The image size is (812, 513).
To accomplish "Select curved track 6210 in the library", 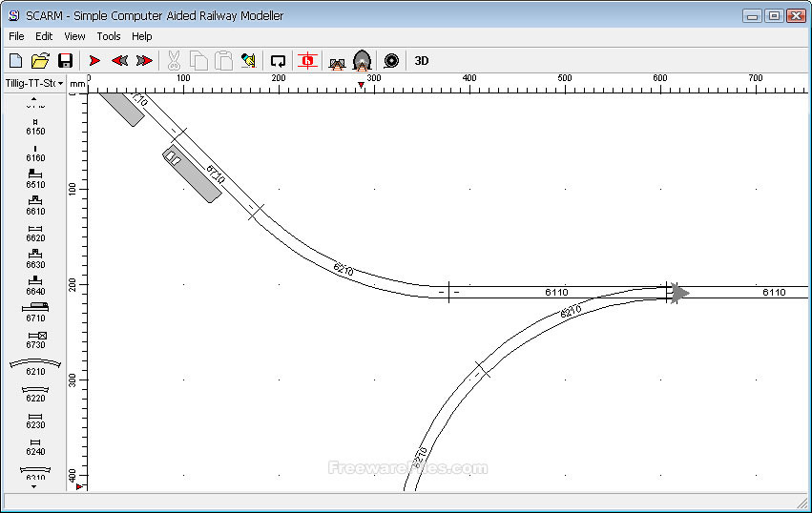I will coord(35,365).
